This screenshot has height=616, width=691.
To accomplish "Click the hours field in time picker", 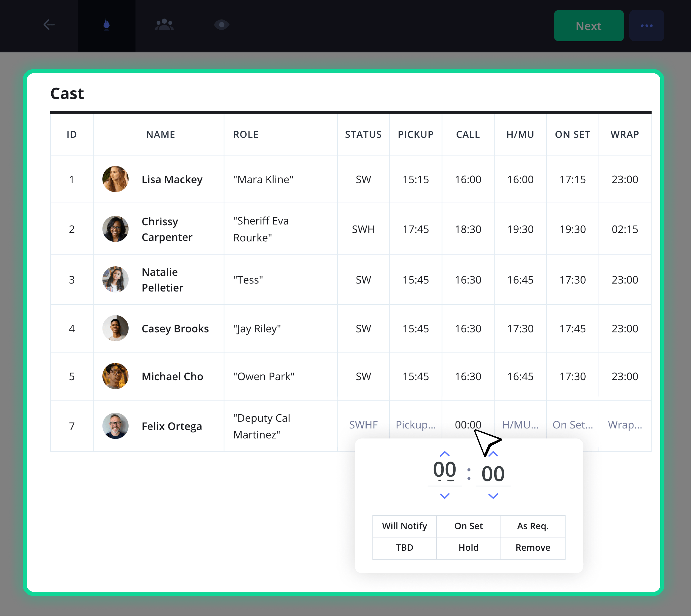I will pos(445,473).
